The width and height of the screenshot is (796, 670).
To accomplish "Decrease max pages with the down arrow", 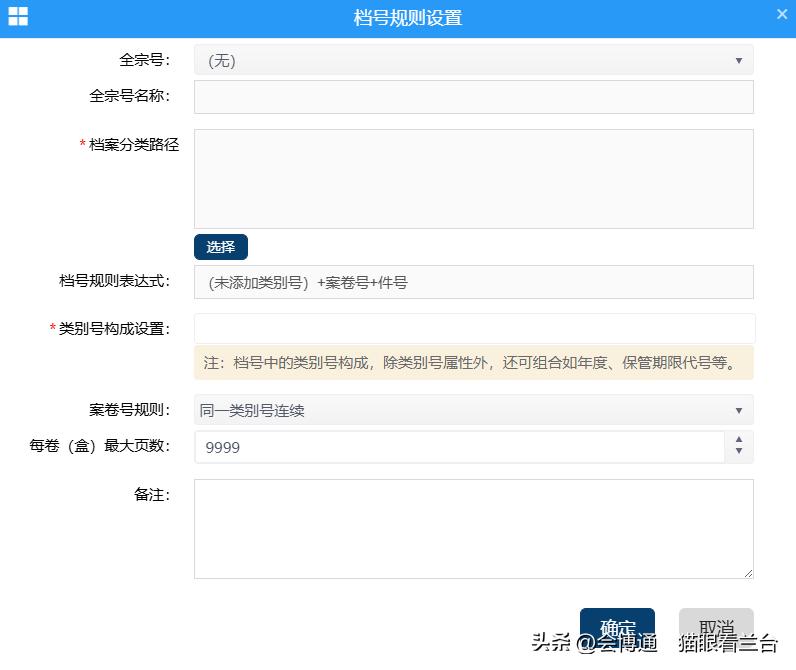I will point(739,451).
